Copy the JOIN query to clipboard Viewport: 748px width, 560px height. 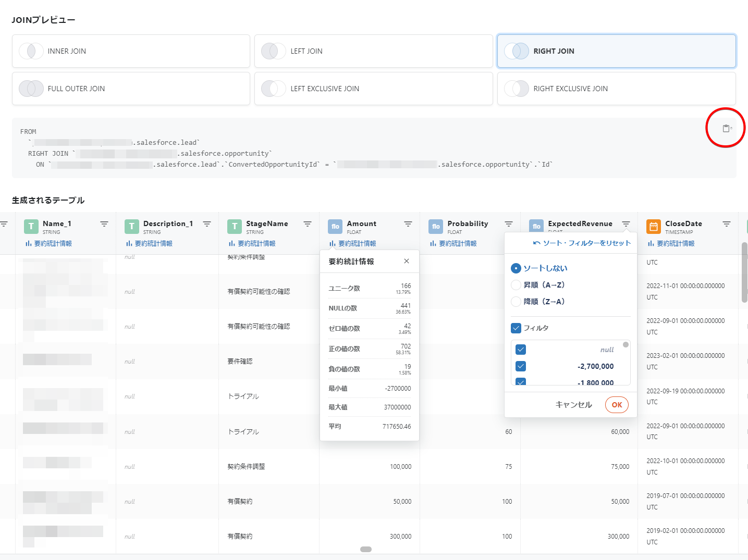coord(726,128)
